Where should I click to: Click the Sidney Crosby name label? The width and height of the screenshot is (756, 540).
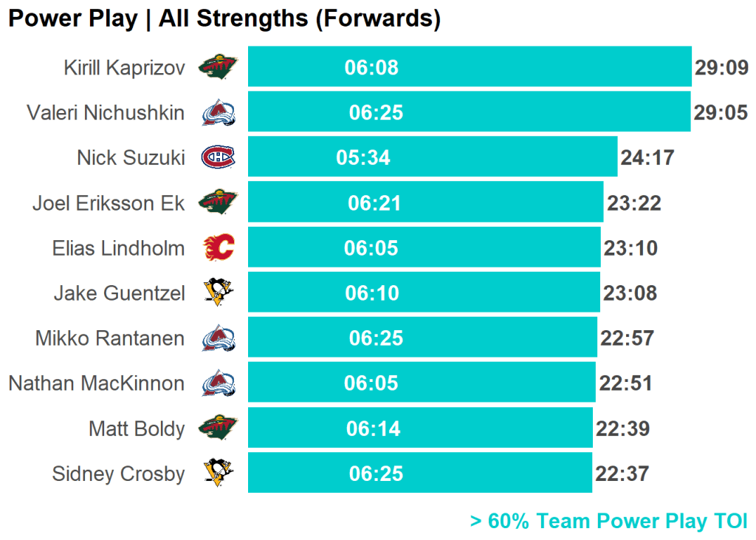[118, 474]
